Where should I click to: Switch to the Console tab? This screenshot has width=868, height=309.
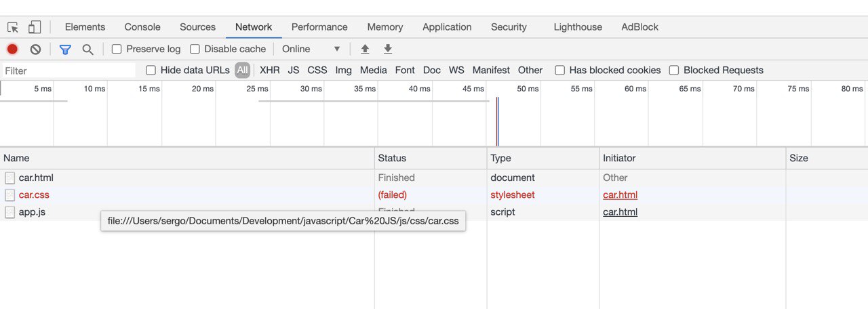(142, 27)
